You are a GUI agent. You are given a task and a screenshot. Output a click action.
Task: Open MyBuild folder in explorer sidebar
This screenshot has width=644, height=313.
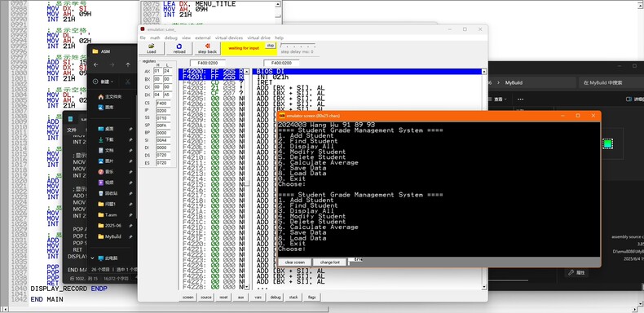110,236
